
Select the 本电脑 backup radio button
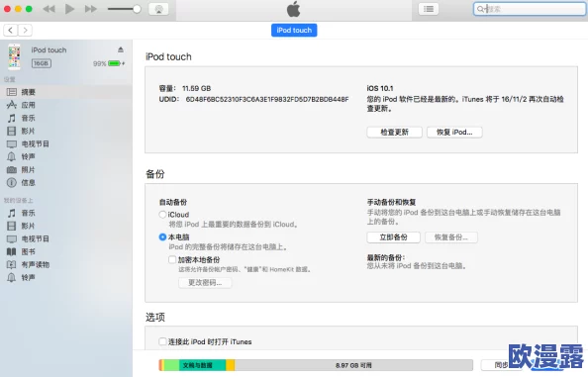pyautogui.click(x=162, y=236)
